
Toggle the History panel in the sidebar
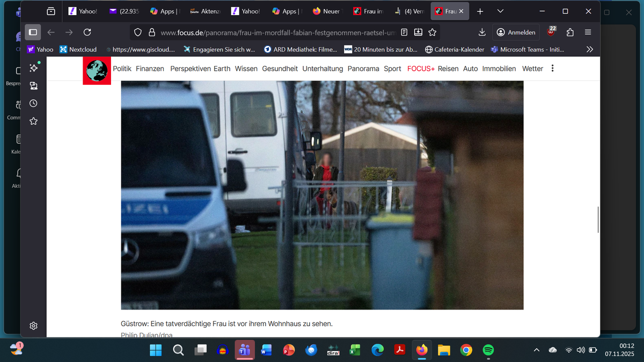(x=33, y=104)
